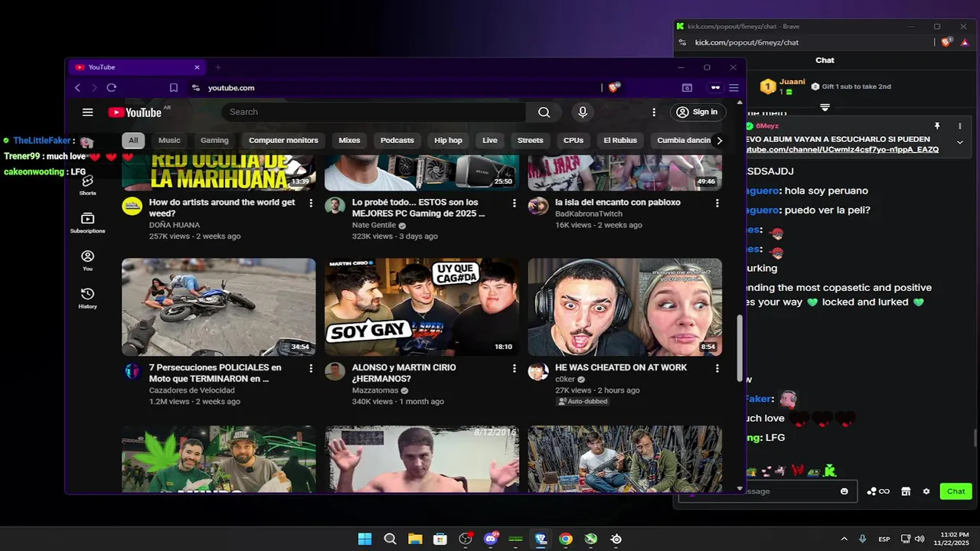Open the Windows Start menu
This screenshot has height=551, width=980.
(364, 539)
